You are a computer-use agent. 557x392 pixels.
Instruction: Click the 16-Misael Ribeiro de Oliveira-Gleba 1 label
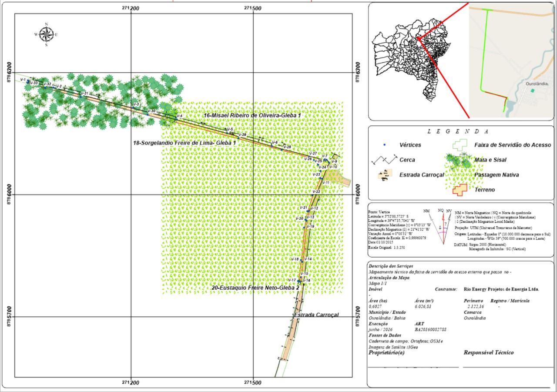coord(252,115)
